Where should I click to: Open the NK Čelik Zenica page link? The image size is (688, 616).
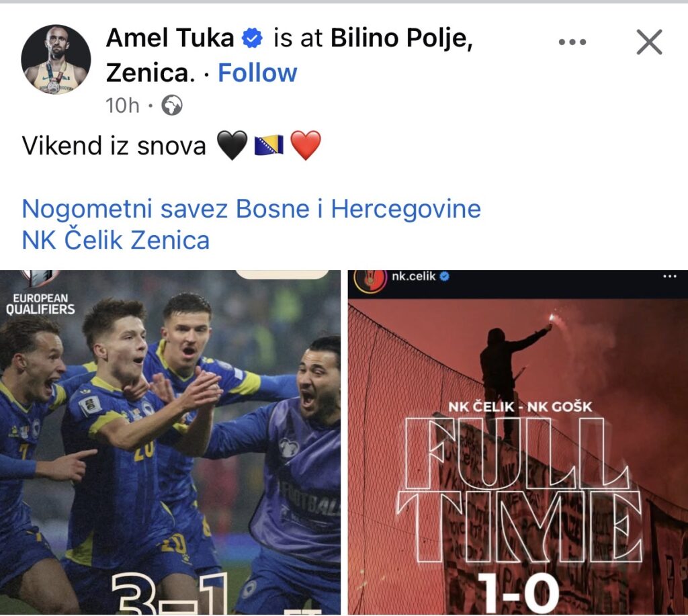coord(116,240)
